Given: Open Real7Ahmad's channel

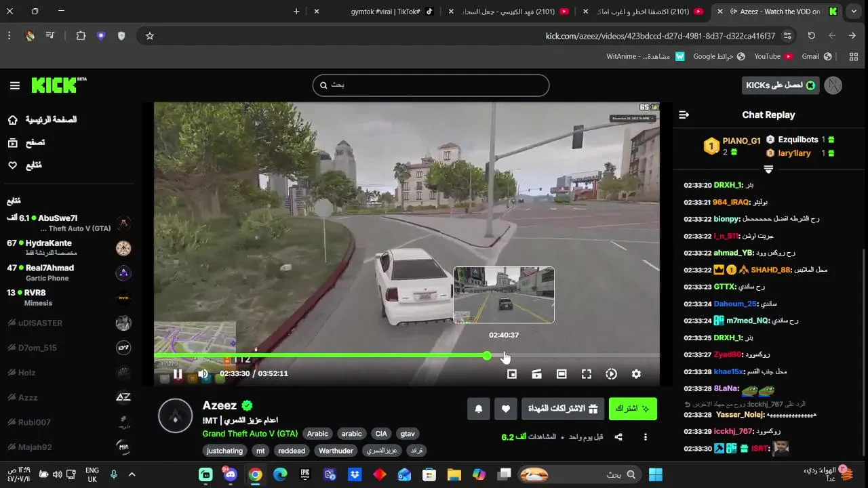Looking at the screenshot, I should (x=68, y=272).
